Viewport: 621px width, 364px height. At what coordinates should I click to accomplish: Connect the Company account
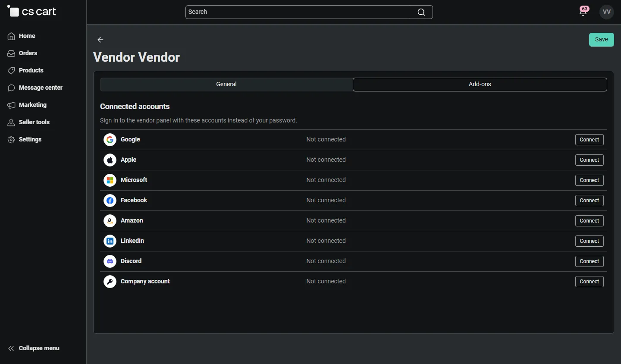click(x=590, y=282)
